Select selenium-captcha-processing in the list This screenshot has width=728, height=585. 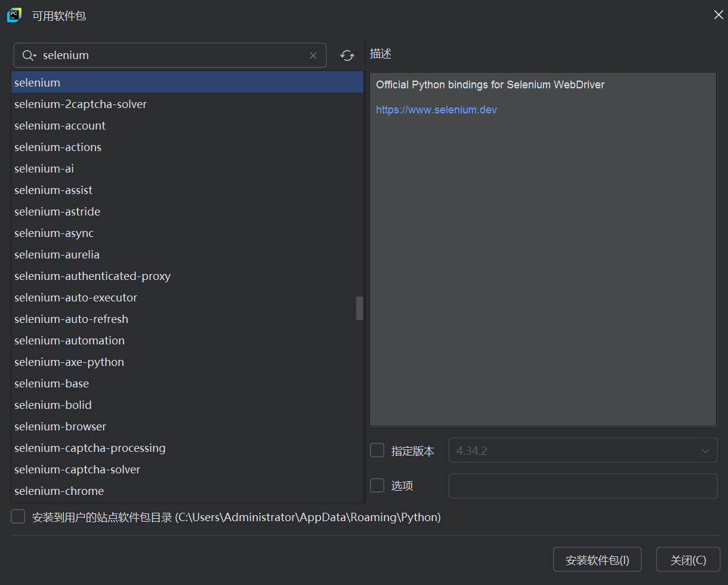coord(187,448)
